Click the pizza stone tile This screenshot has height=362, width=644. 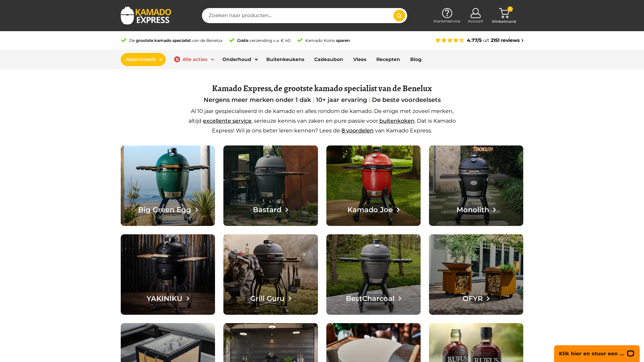[373, 343]
